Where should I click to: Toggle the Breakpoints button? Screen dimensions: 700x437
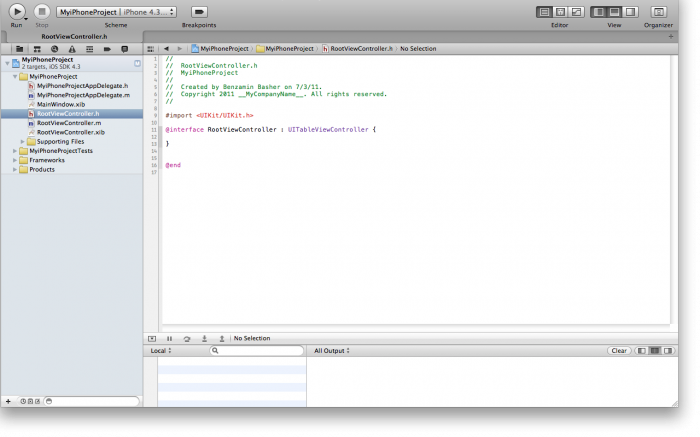199,11
